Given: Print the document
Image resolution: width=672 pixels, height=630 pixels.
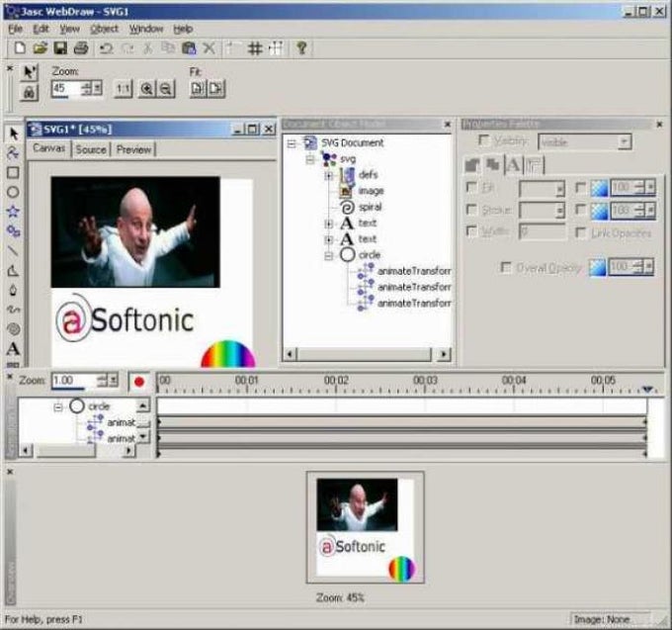Looking at the screenshot, I should tap(81, 48).
